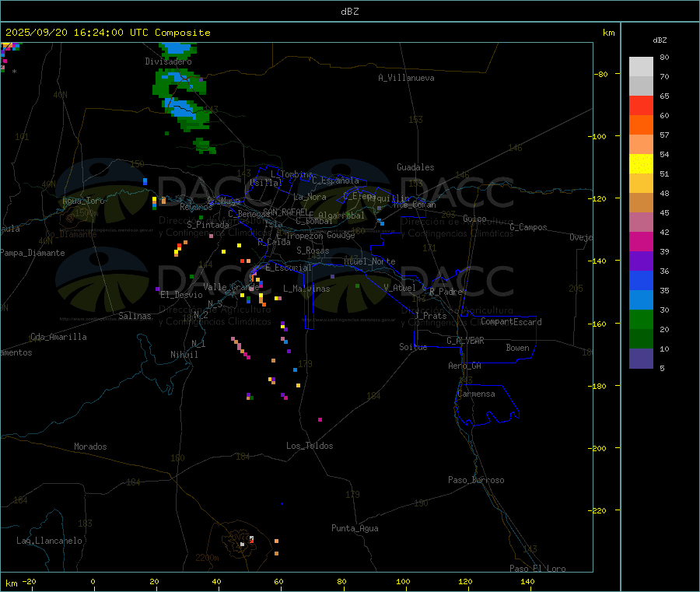The image size is (700, 592).
Task: Click the Soitue label
Action: (413, 347)
